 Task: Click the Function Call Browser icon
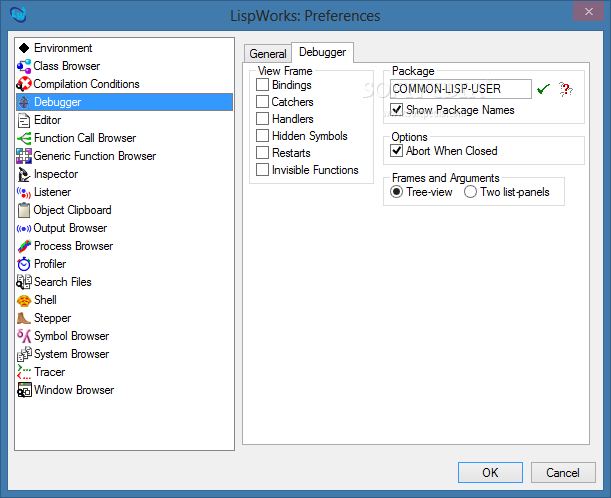24,138
